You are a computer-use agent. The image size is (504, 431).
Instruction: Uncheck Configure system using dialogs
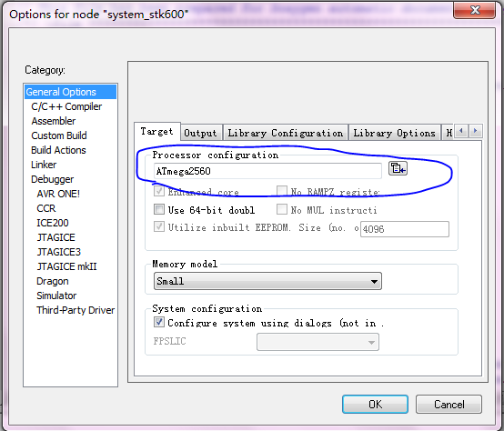pos(159,322)
